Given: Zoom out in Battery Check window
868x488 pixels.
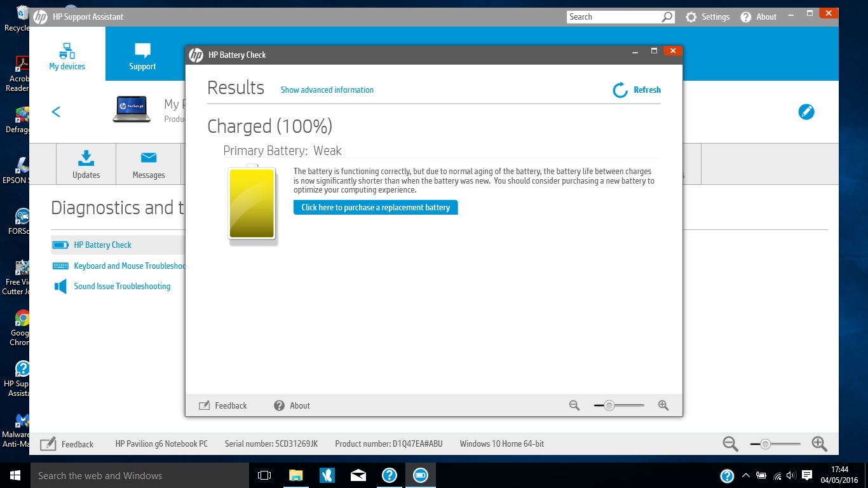Looking at the screenshot, I should click(574, 405).
